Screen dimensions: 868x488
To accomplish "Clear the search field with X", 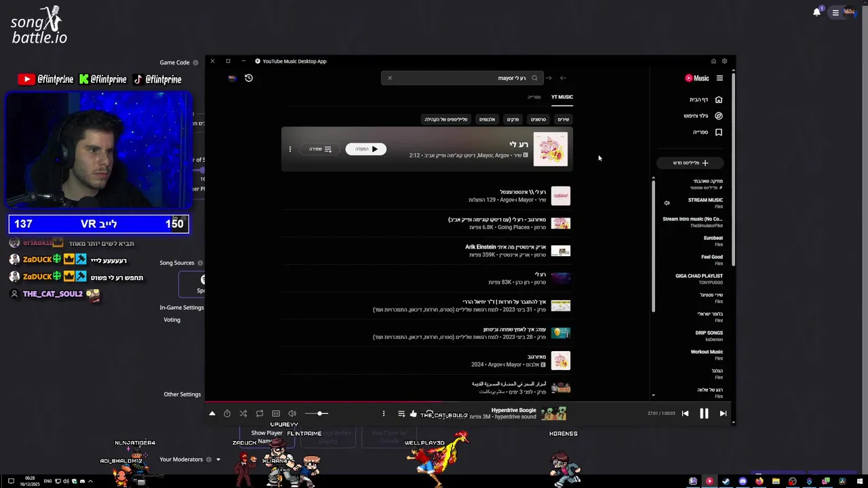I will 390,78.
